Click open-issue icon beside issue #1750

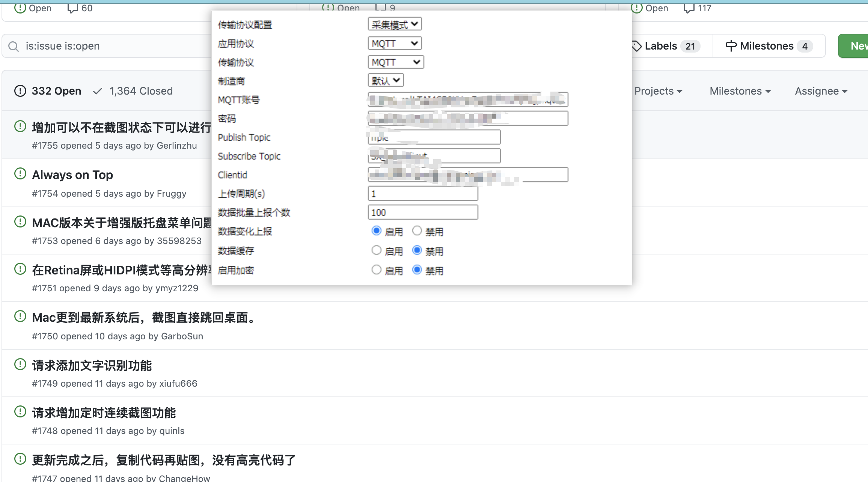[x=20, y=316]
